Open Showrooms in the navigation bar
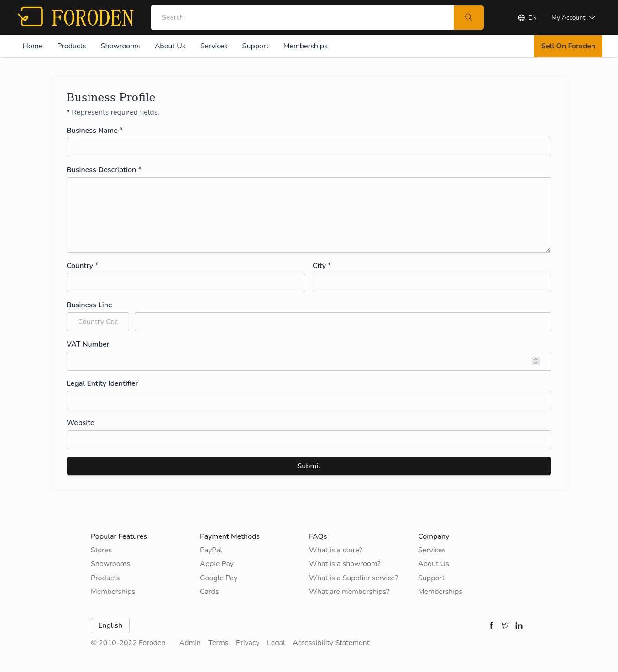Image resolution: width=618 pixels, height=672 pixels. (x=120, y=46)
